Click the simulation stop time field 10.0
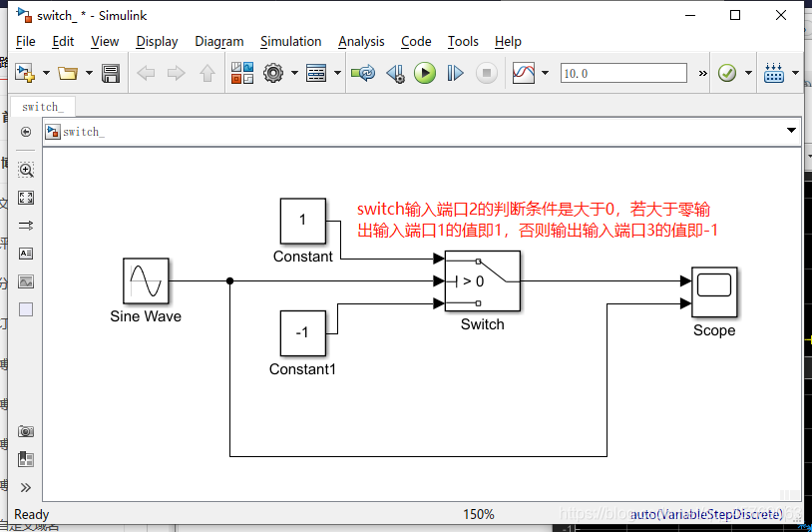Screen dimensions: 812x532 point(623,73)
